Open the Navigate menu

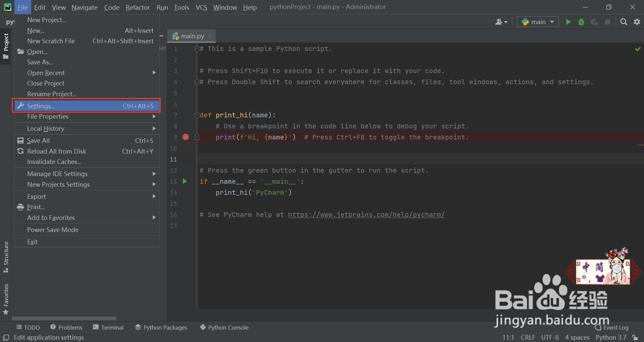[x=85, y=7]
